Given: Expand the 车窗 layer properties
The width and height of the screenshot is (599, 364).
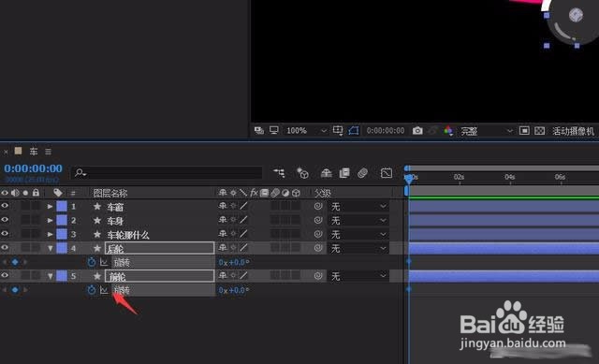Looking at the screenshot, I should [50, 206].
